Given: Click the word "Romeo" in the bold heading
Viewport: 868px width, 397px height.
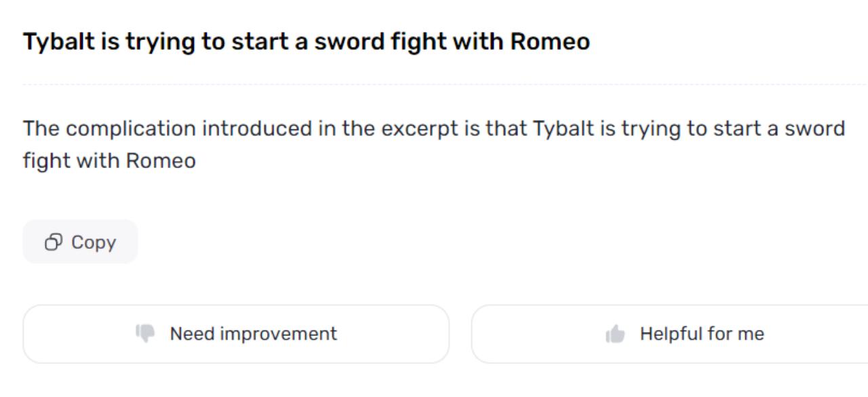Looking at the screenshot, I should pyautogui.click(x=550, y=42).
